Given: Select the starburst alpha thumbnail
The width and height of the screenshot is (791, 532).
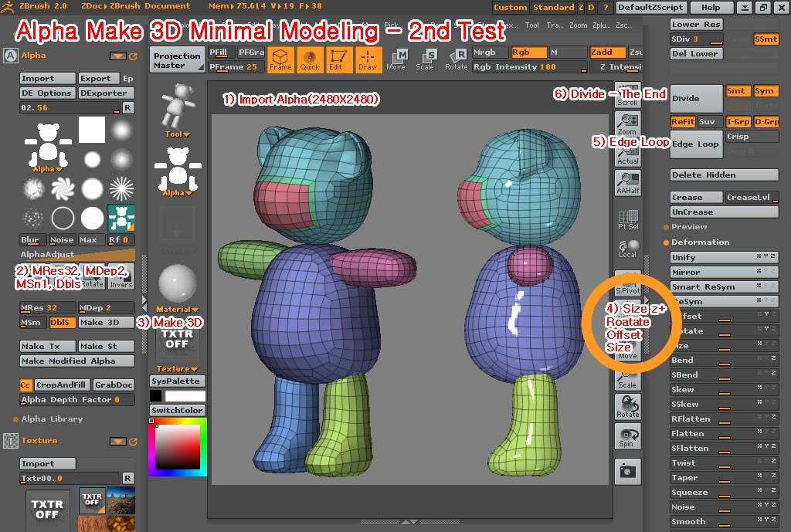Looking at the screenshot, I should click(x=121, y=188).
